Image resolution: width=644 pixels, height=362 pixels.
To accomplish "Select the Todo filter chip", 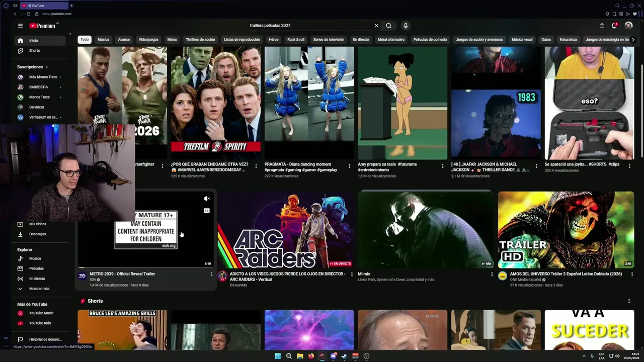I will click(x=85, y=40).
